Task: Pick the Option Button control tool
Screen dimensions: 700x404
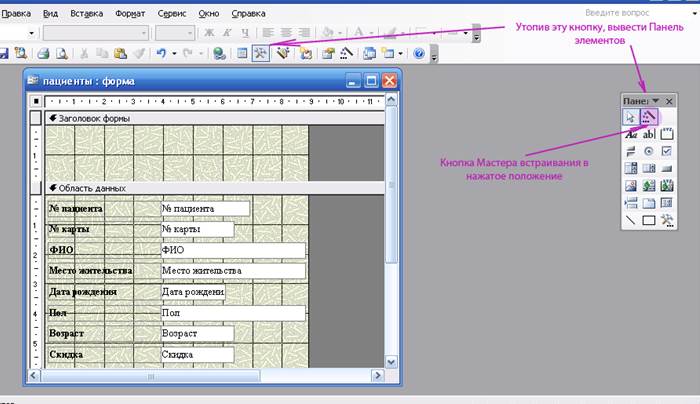Action: click(648, 151)
